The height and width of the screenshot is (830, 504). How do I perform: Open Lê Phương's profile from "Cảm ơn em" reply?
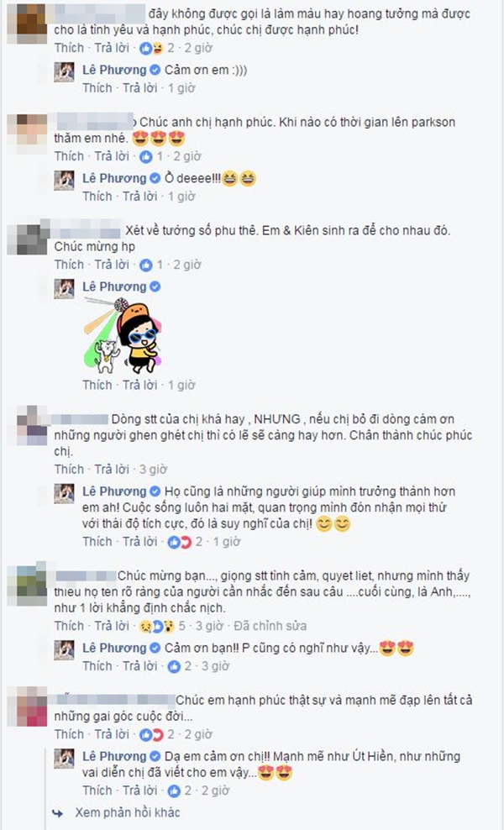point(114,70)
